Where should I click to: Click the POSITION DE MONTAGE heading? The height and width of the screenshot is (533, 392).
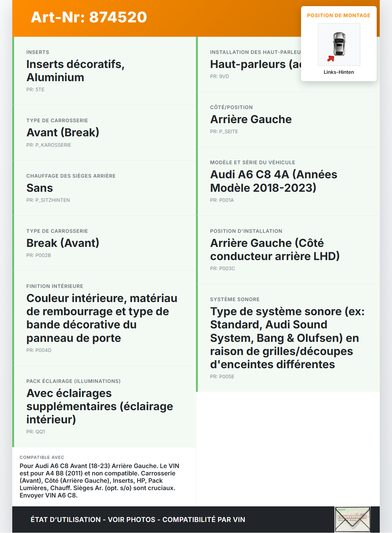point(339,15)
